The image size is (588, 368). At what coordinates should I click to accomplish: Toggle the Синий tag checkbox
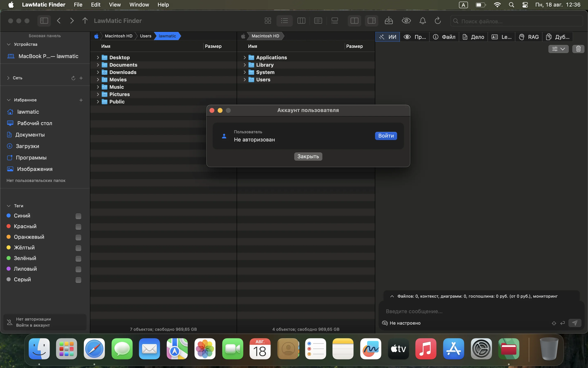pos(78,216)
